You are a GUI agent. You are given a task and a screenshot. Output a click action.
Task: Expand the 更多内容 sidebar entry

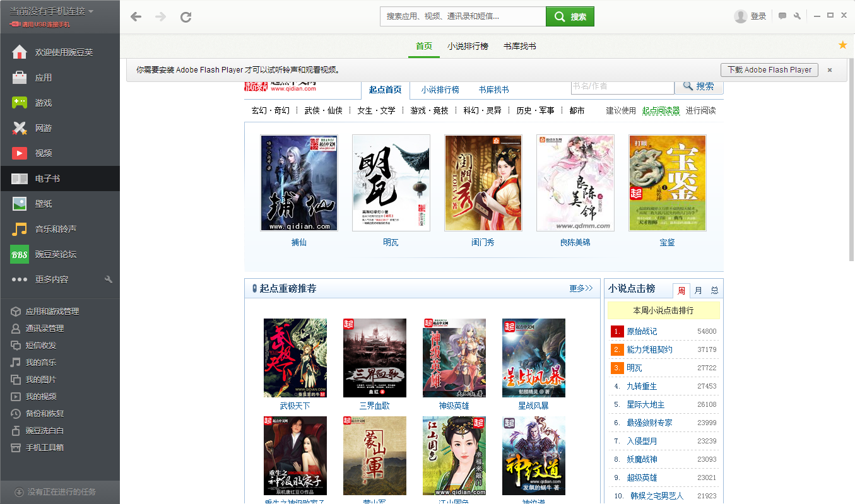[x=50, y=279]
